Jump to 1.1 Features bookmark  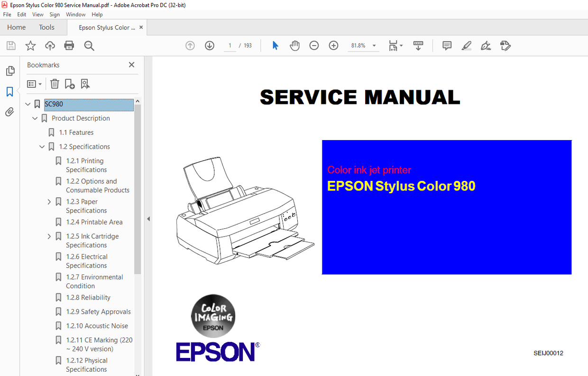click(x=76, y=132)
